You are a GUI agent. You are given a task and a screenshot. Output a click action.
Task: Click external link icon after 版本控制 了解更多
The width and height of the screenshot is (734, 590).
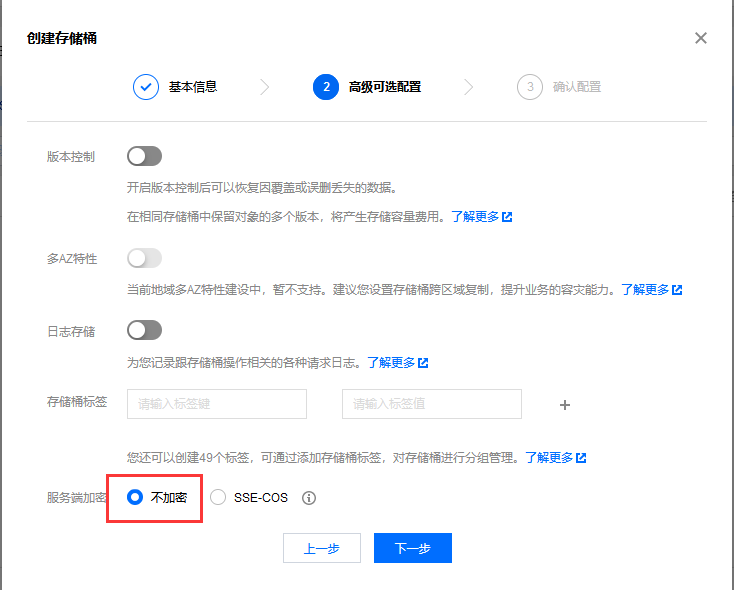[507, 216]
